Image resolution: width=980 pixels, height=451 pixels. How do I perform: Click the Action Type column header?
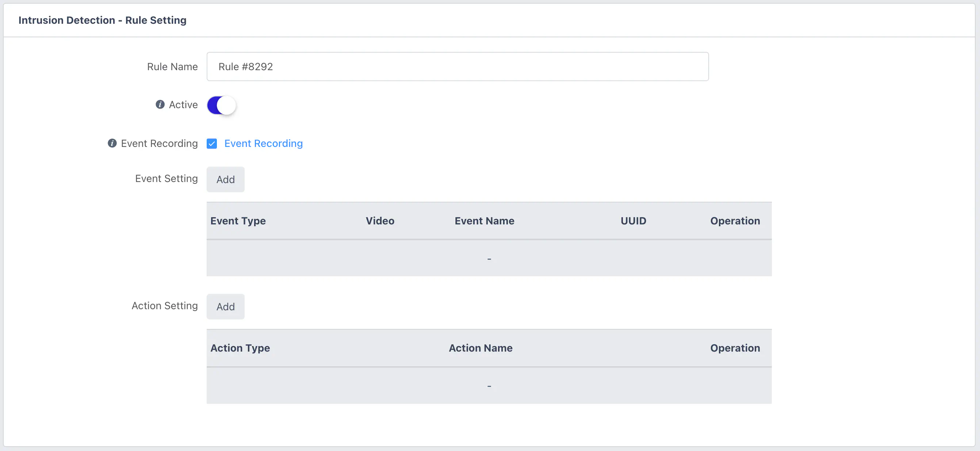pos(240,348)
